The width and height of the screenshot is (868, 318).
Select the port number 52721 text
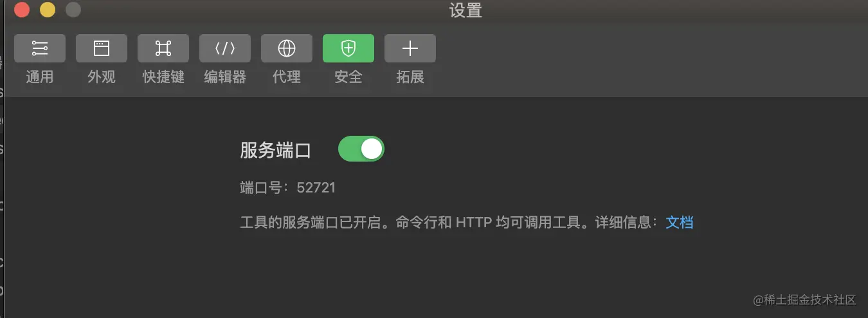point(316,188)
